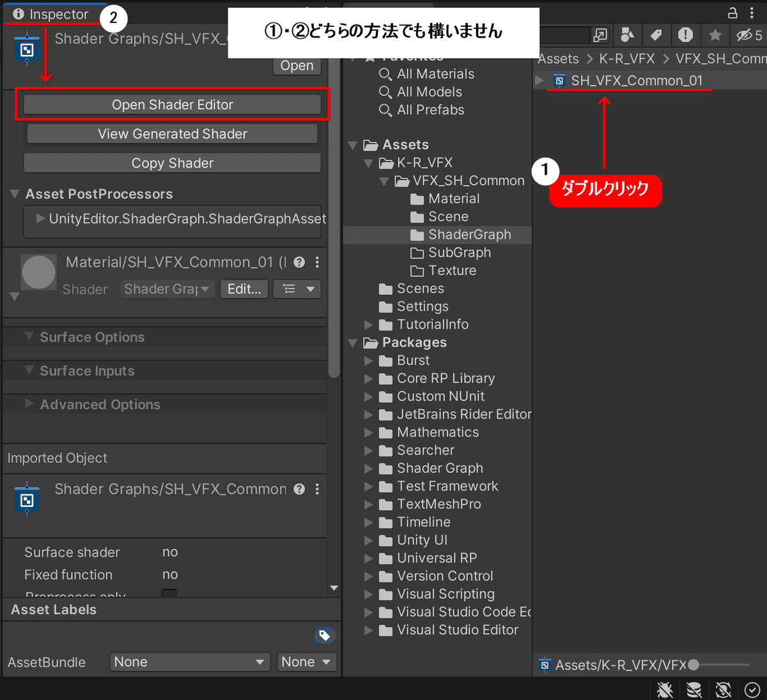The width and height of the screenshot is (767, 700).
Task: Collapse the Asset PostProcessors section
Action: (x=15, y=194)
